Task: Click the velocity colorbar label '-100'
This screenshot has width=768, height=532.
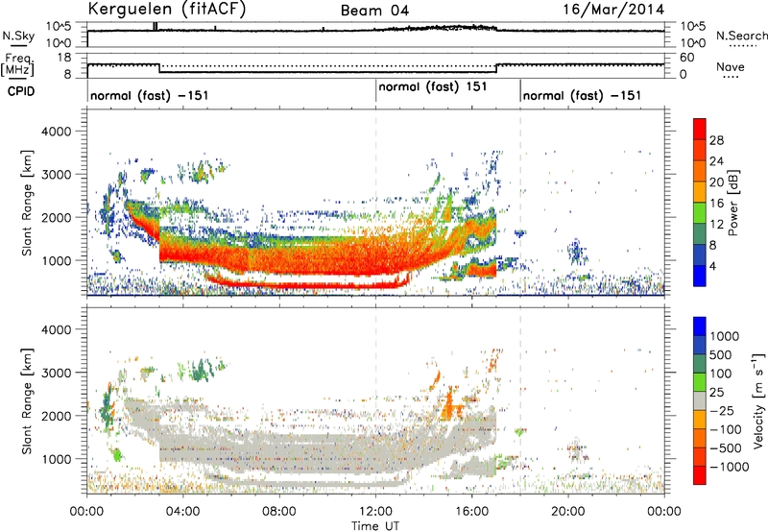Action: [726, 429]
